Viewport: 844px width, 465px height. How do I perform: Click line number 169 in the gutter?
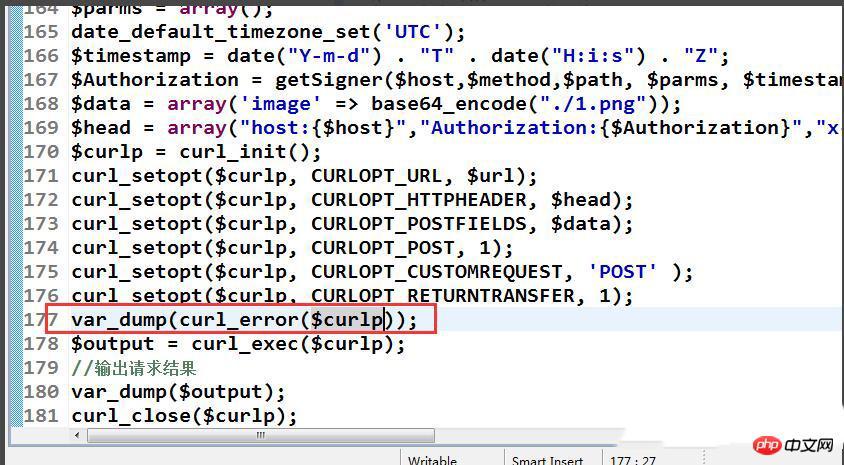coord(41,128)
